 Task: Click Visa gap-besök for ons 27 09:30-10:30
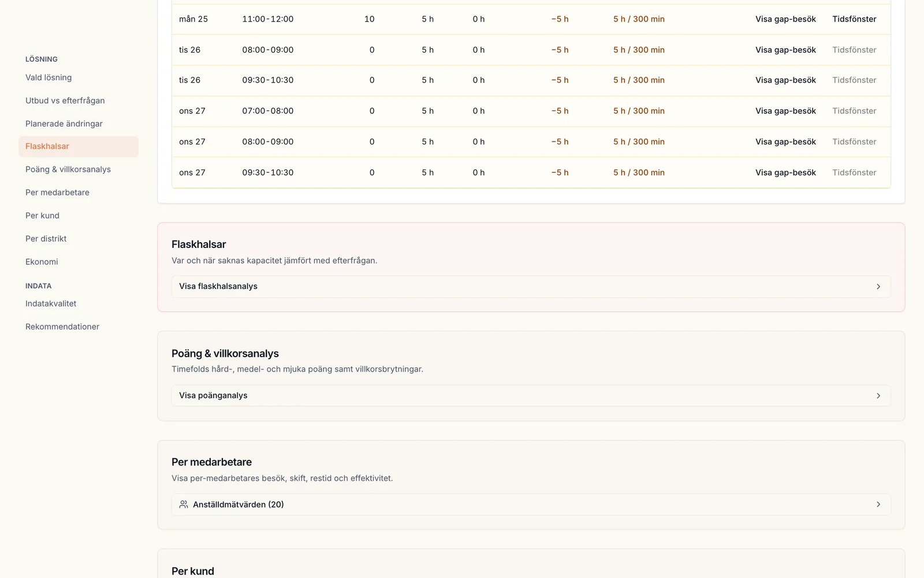pyautogui.click(x=785, y=172)
